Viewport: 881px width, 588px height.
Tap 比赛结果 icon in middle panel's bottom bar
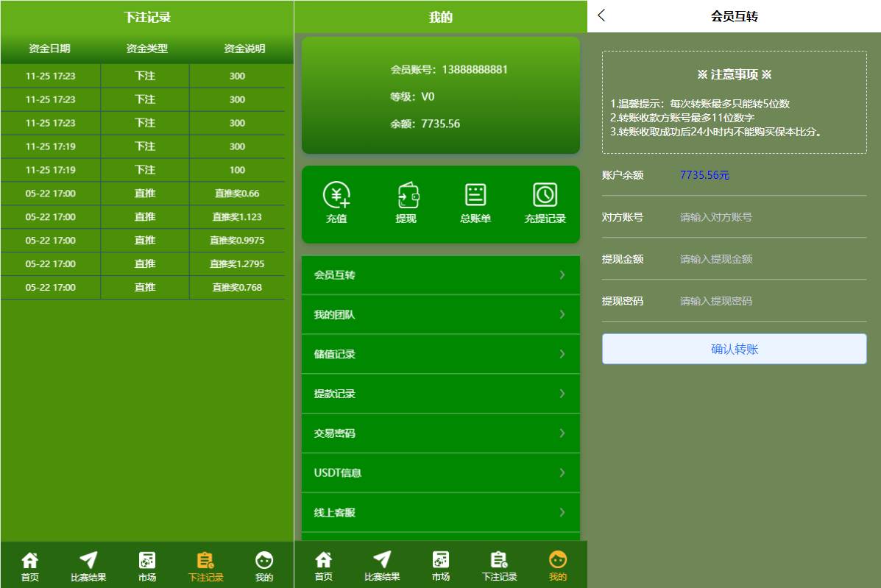(382, 559)
